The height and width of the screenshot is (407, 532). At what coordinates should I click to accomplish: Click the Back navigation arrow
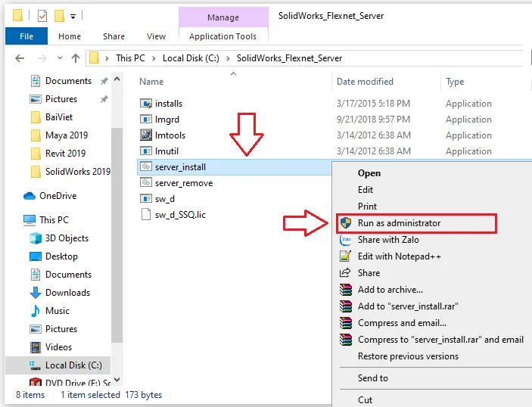(x=20, y=58)
